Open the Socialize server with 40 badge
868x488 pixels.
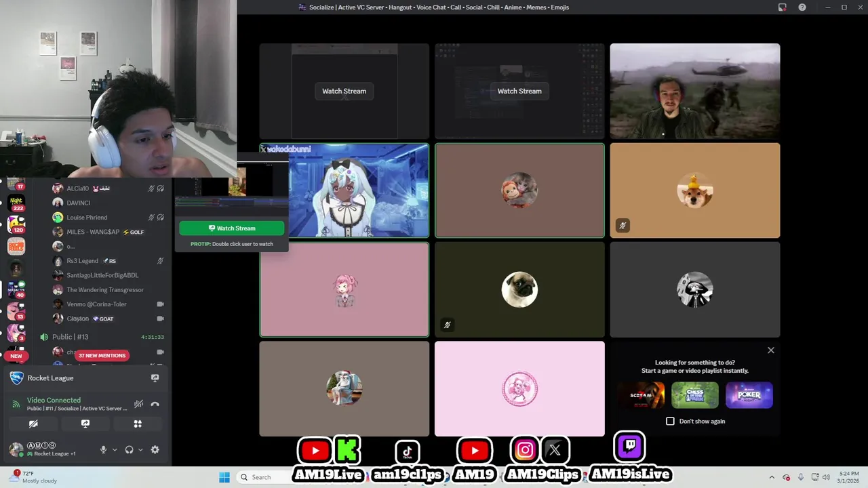click(16, 289)
